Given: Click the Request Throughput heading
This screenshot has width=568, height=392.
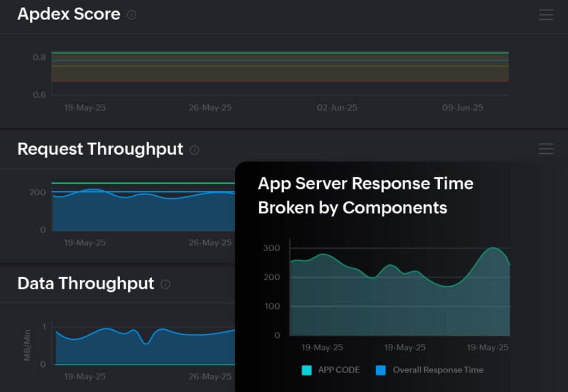Looking at the screenshot, I should [x=100, y=149].
